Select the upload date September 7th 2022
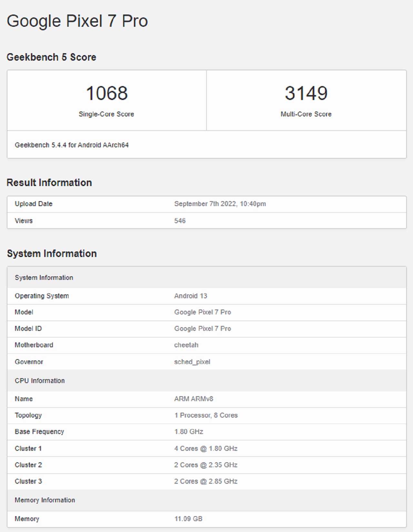Image resolution: width=413 pixels, height=532 pixels. click(220, 204)
